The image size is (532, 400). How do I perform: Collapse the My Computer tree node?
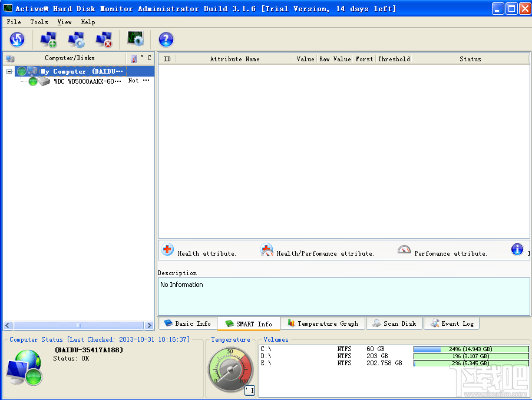[9, 71]
